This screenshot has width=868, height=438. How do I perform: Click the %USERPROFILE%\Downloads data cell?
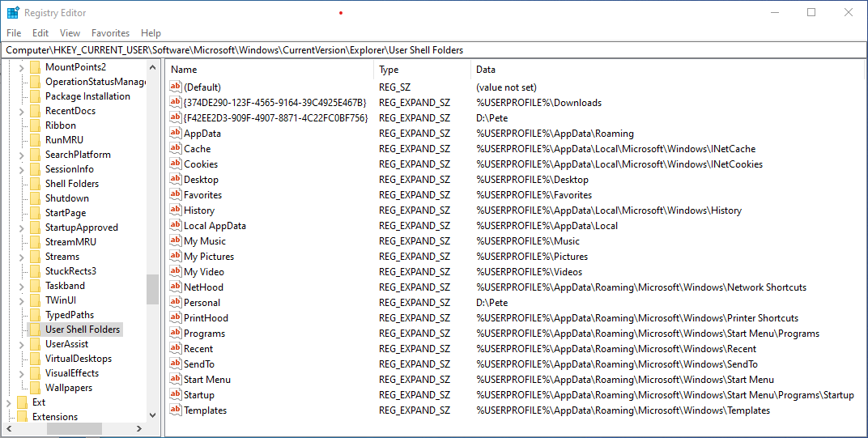point(538,103)
